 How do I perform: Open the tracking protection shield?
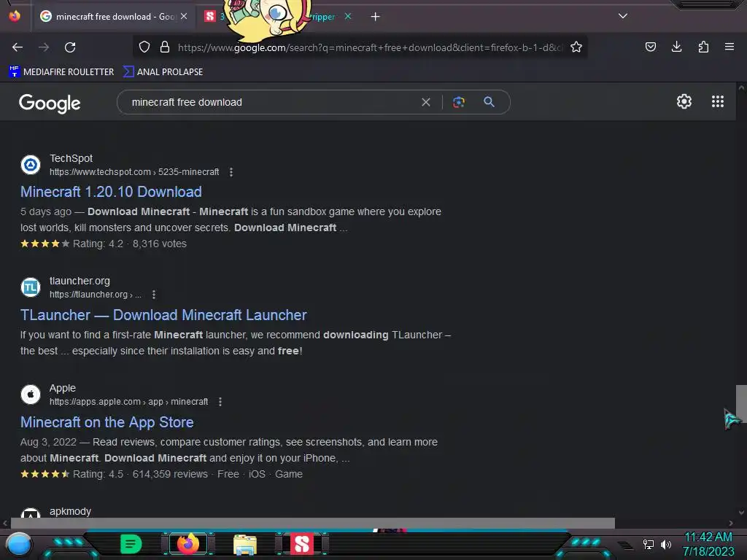point(144,47)
